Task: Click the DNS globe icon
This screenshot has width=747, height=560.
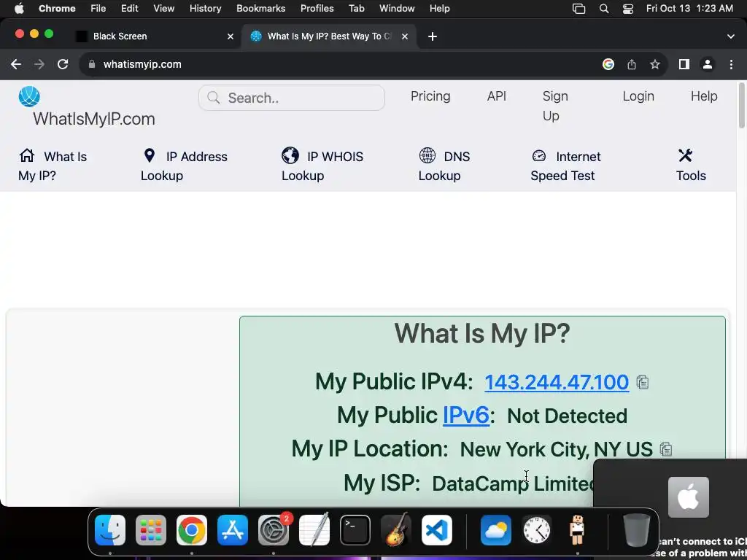Action: (427, 155)
